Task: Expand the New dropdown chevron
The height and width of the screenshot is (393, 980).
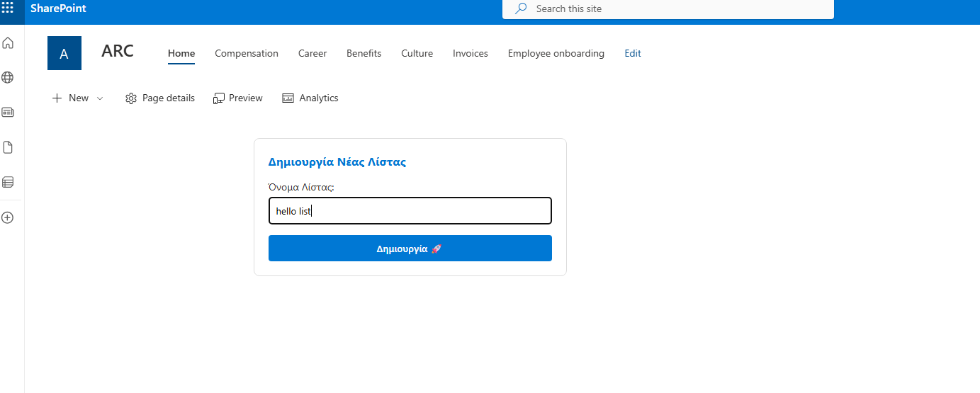Action: [x=100, y=98]
